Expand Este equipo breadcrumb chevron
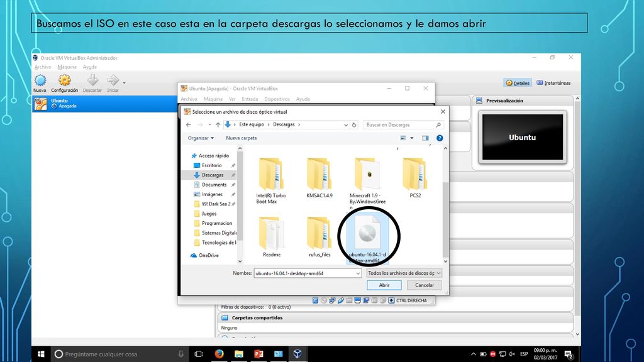Image resolution: width=644 pixels, height=362 pixels. 269,125
